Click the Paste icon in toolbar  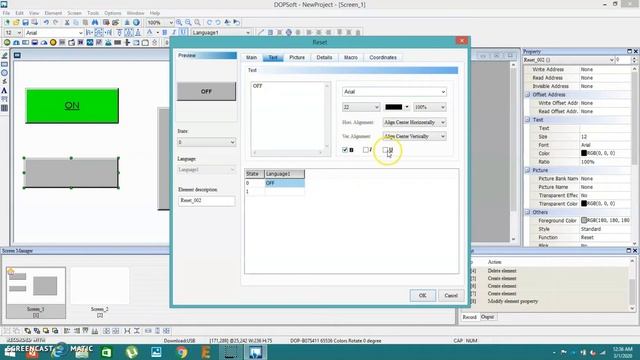(x=85, y=22)
